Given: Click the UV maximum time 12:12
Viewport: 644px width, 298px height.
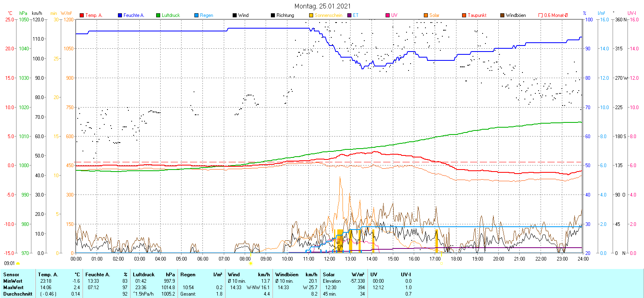Looking at the screenshot, I should pyautogui.click(x=378, y=288).
